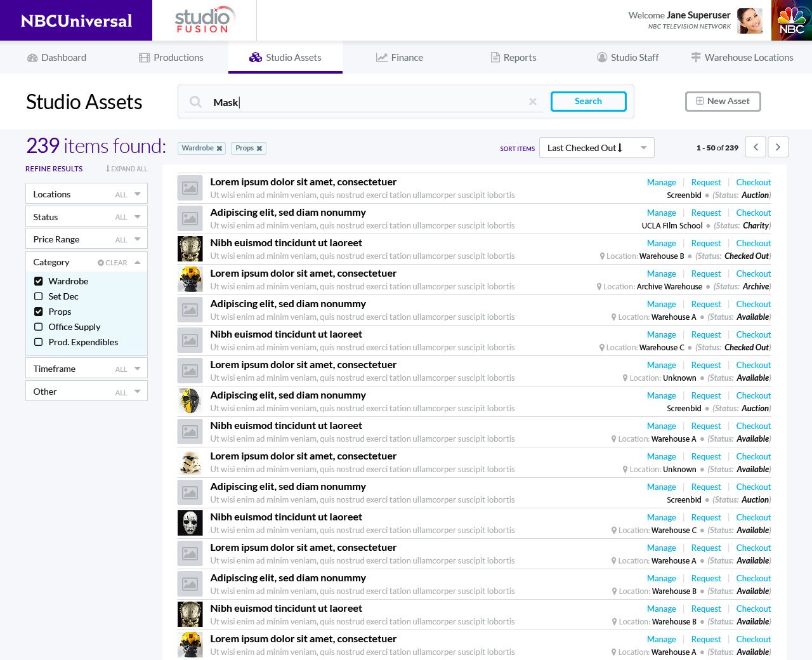The image size is (812, 660).
Task: Remove the Props filter tag
Action: point(259,148)
